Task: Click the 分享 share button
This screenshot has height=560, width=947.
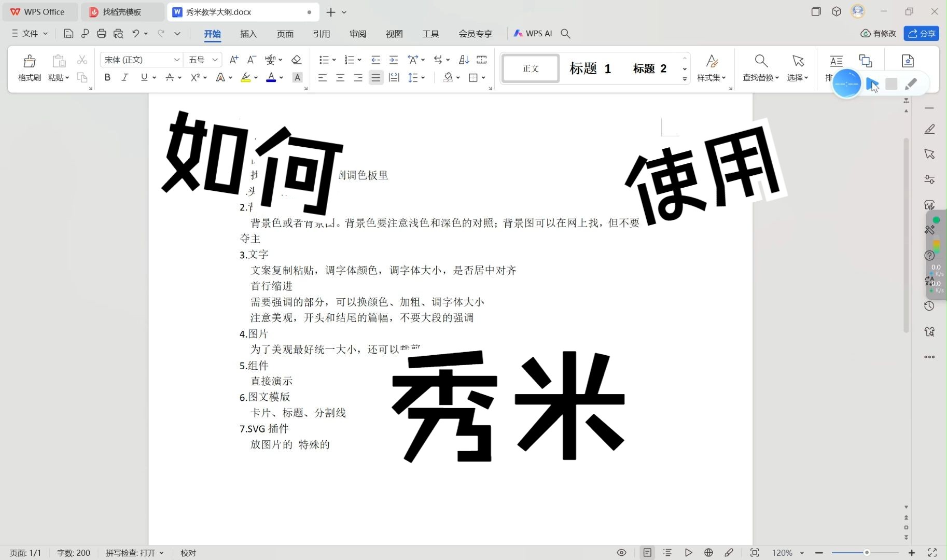Action: click(x=922, y=34)
